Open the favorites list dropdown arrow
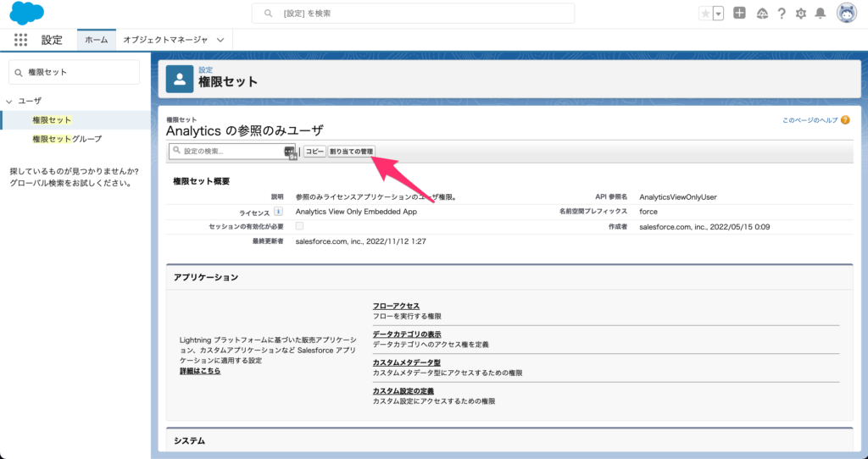The image size is (868, 459). pyautogui.click(x=719, y=14)
